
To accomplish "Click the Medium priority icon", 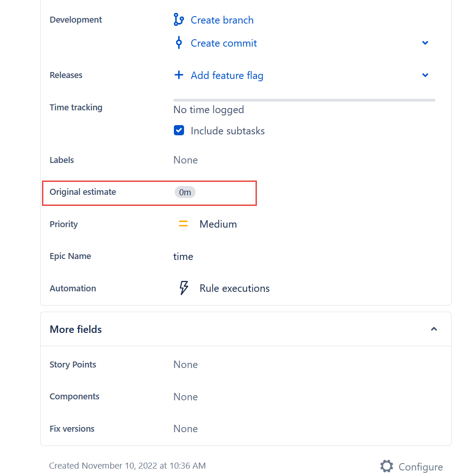I will click(183, 223).
